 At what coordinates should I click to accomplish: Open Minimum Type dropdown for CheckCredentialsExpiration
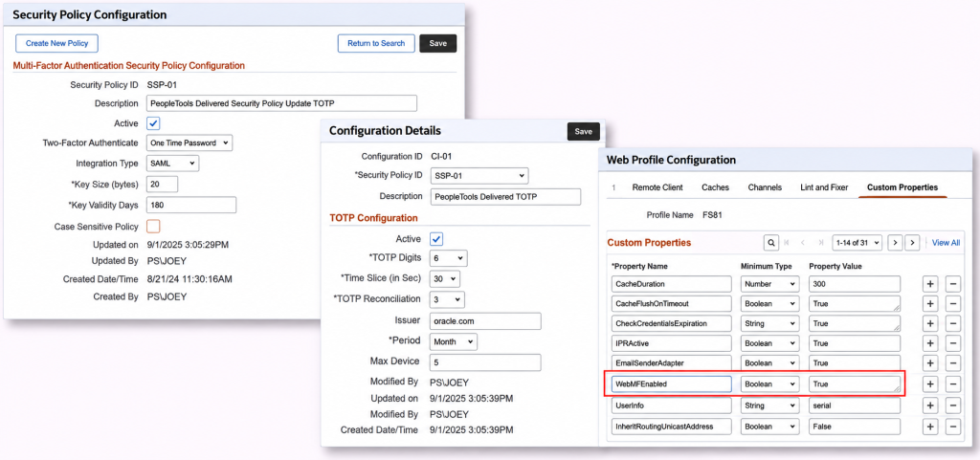point(770,324)
